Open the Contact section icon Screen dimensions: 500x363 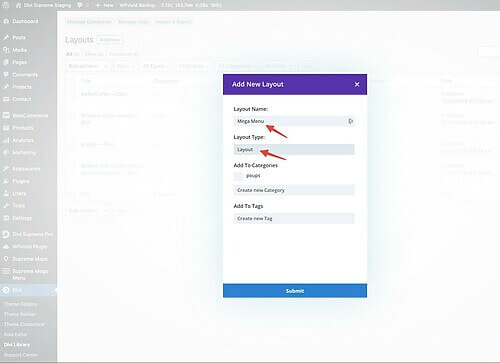(x=6, y=99)
